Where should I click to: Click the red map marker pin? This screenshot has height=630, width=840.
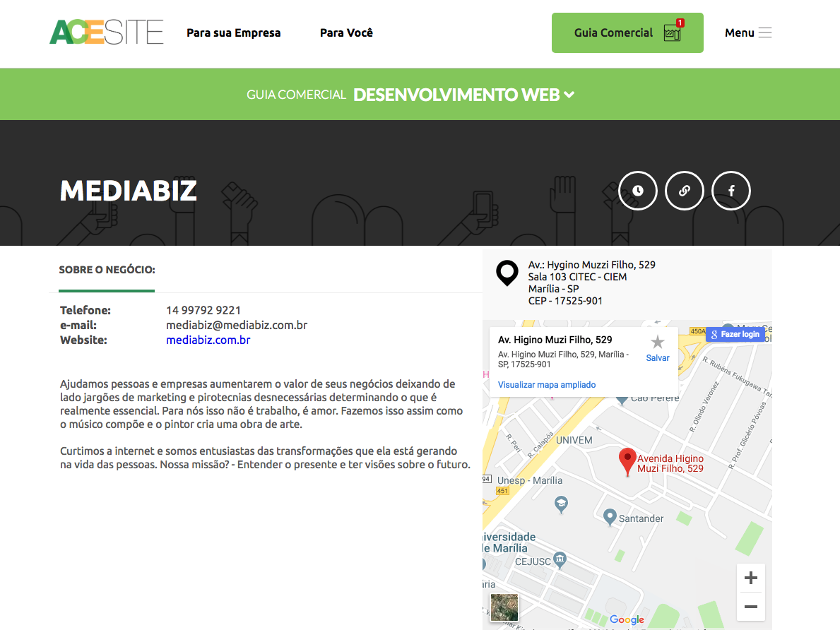pos(627,461)
